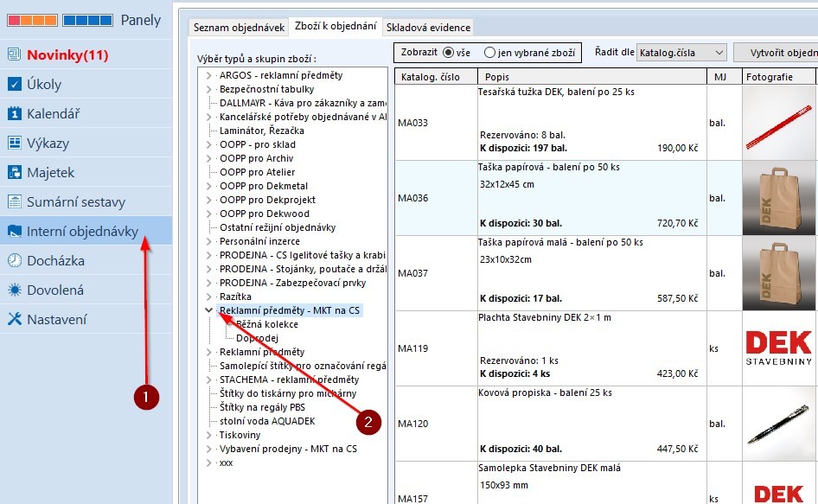Select Štítky na regály PBS category
This screenshot has width=818, height=504.
(262, 407)
